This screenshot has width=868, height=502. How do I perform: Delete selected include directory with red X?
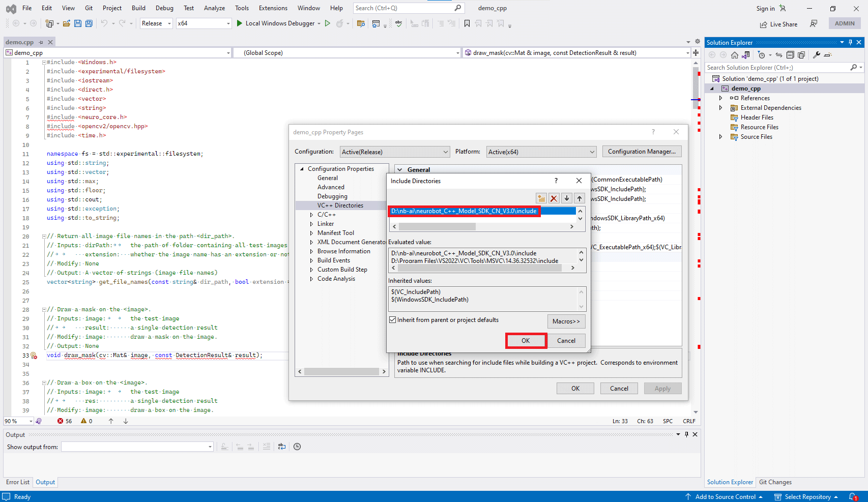(554, 198)
